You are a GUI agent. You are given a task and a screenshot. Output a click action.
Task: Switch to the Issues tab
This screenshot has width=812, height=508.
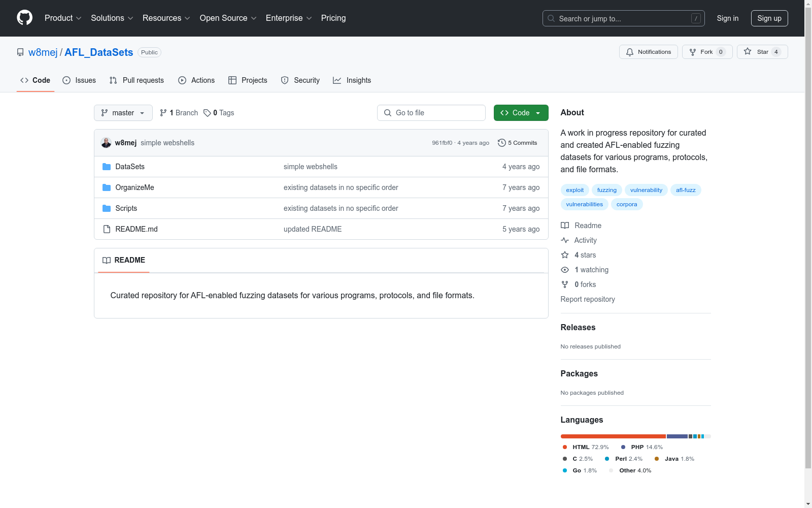[79, 80]
